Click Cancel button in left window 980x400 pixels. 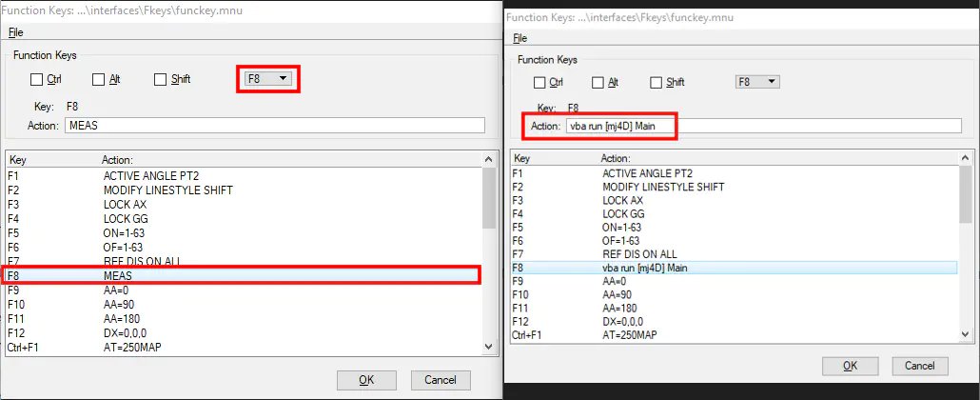(441, 380)
